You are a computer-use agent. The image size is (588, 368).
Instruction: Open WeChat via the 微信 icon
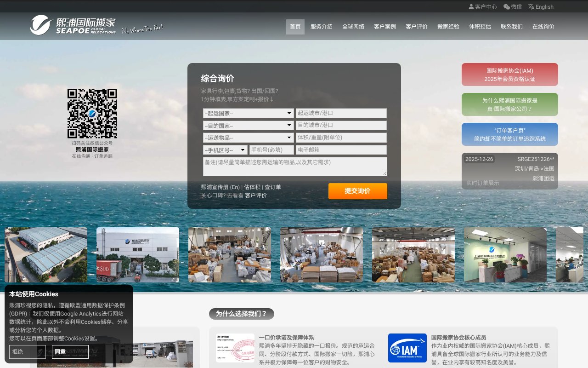[x=506, y=6]
